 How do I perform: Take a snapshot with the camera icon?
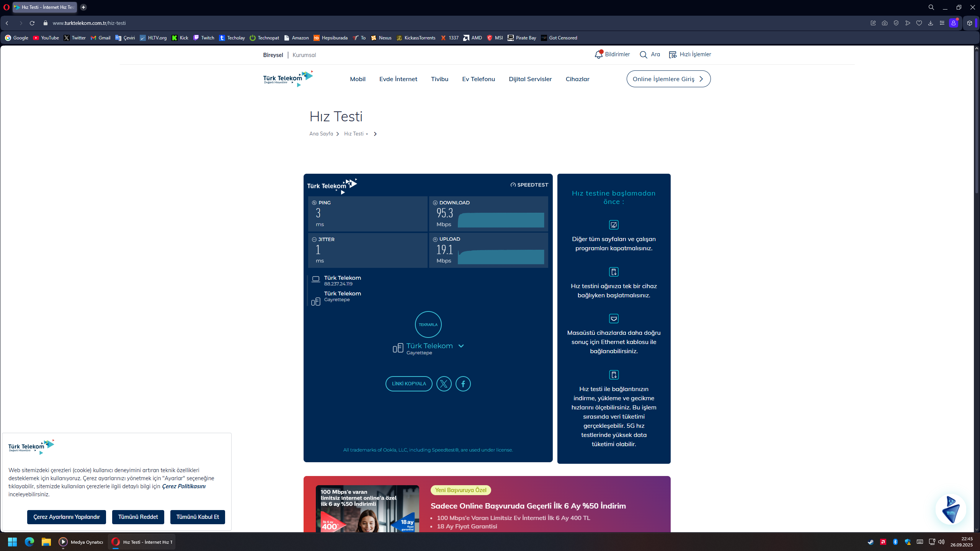(885, 23)
